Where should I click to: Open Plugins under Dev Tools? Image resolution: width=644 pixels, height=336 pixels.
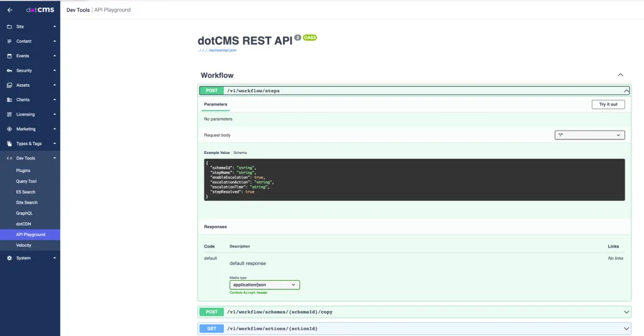pos(23,171)
